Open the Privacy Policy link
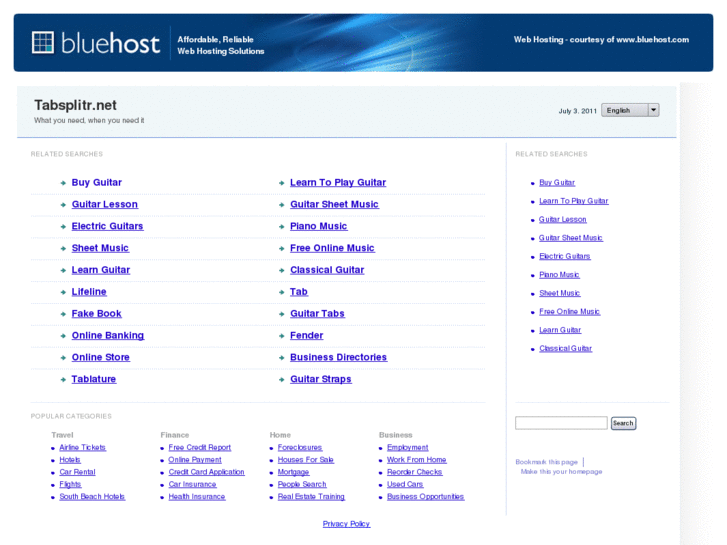The width and height of the screenshot is (727, 545). coord(346,524)
